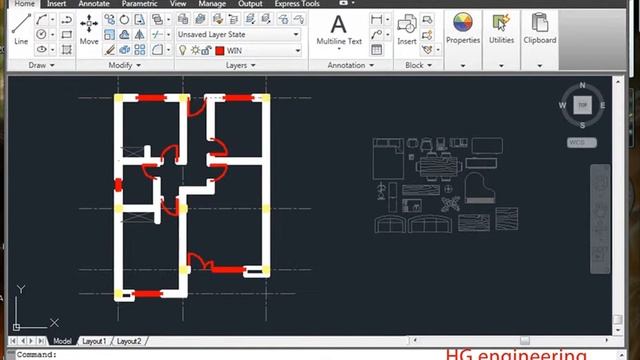
Task: Expand the Ellipse tool dropdown arrow
Action: (52, 49)
